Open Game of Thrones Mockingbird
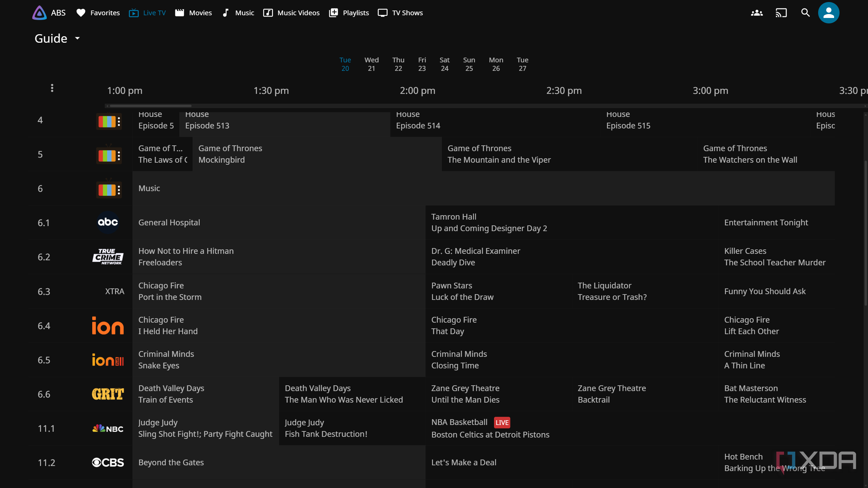868x488 pixels. click(x=317, y=154)
